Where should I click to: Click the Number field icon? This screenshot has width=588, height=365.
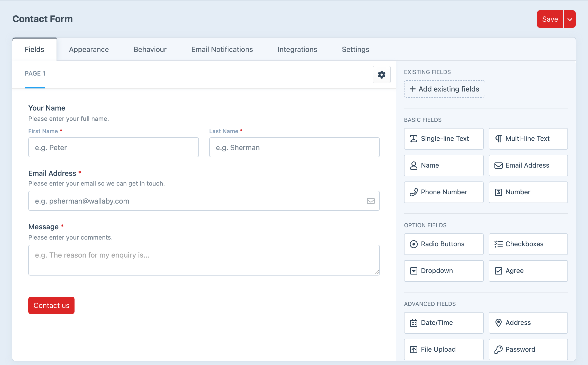point(498,192)
